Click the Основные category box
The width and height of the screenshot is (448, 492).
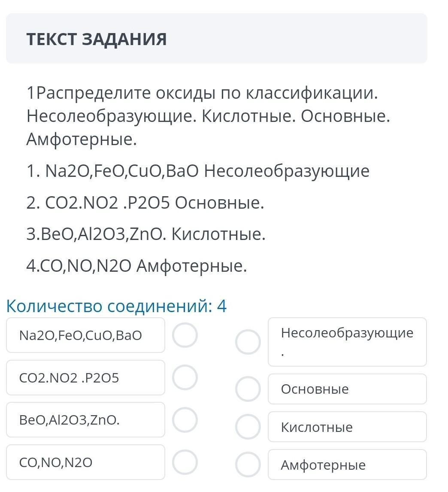[x=347, y=389]
